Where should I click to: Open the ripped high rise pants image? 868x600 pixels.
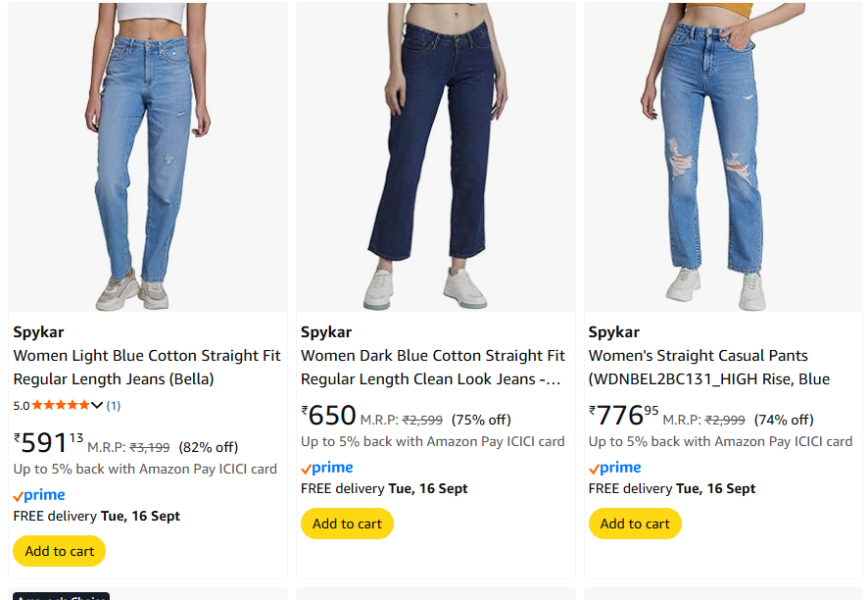723,157
